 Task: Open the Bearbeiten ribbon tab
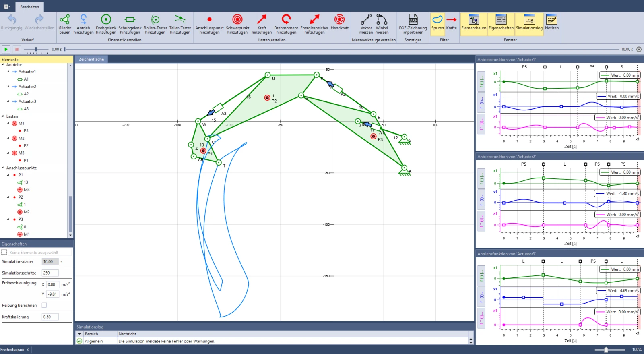click(x=30, y=7)
